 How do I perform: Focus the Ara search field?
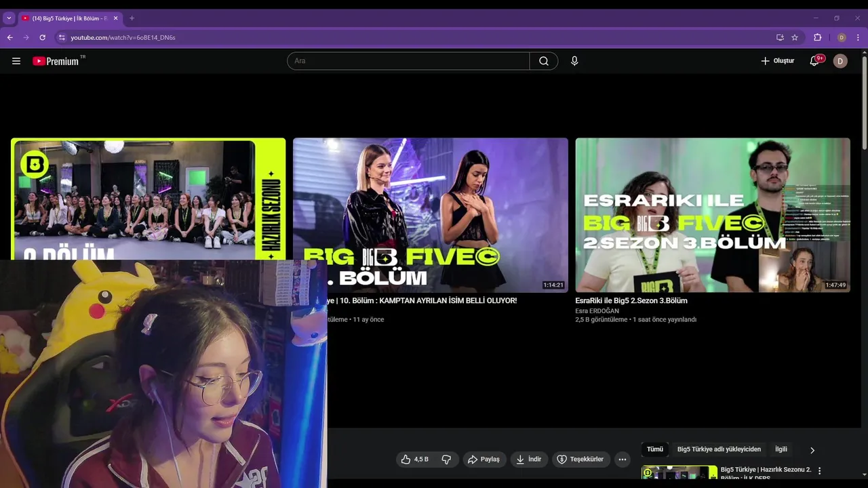tap(408, 61)
